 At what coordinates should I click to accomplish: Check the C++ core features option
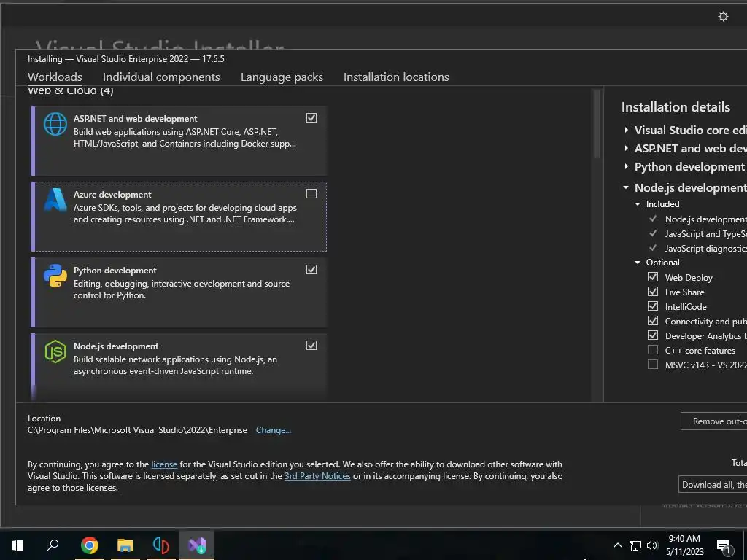[653, 350]
